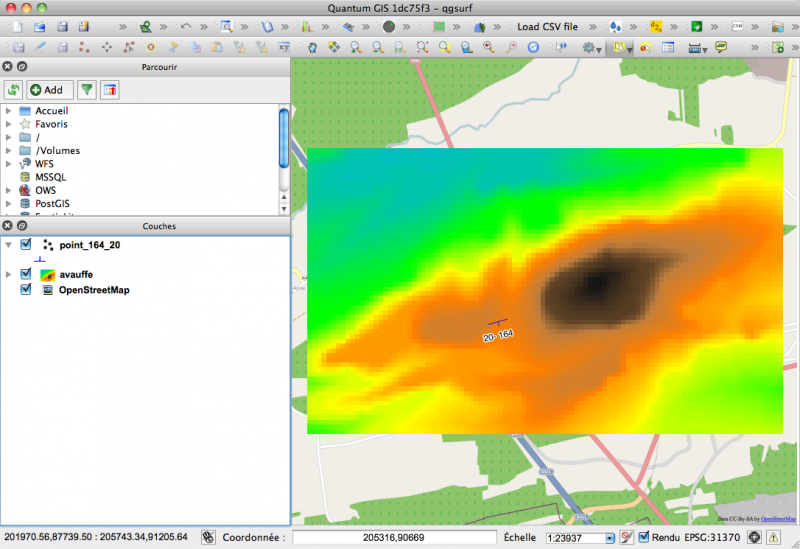
Task: Uncheck the point_164_20 layer visibility
Action: click(26, 244)
